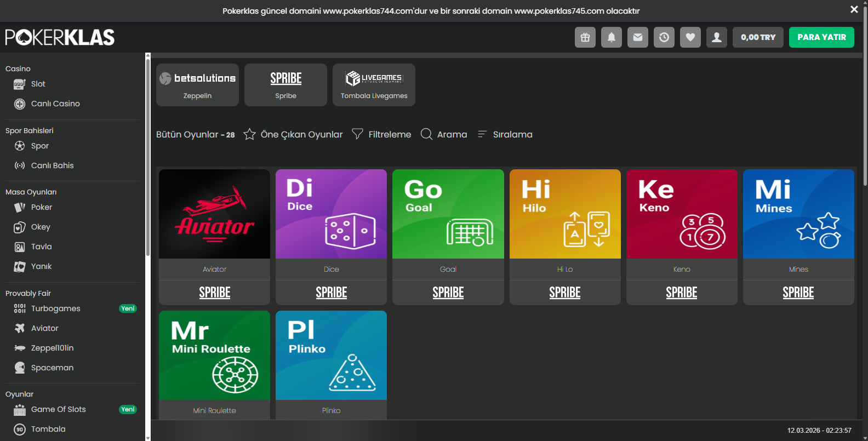Open the Aviator game thumbnail
Image resolution: width=868 pixels, height=441 pixels.
click(x=214, y=214)
